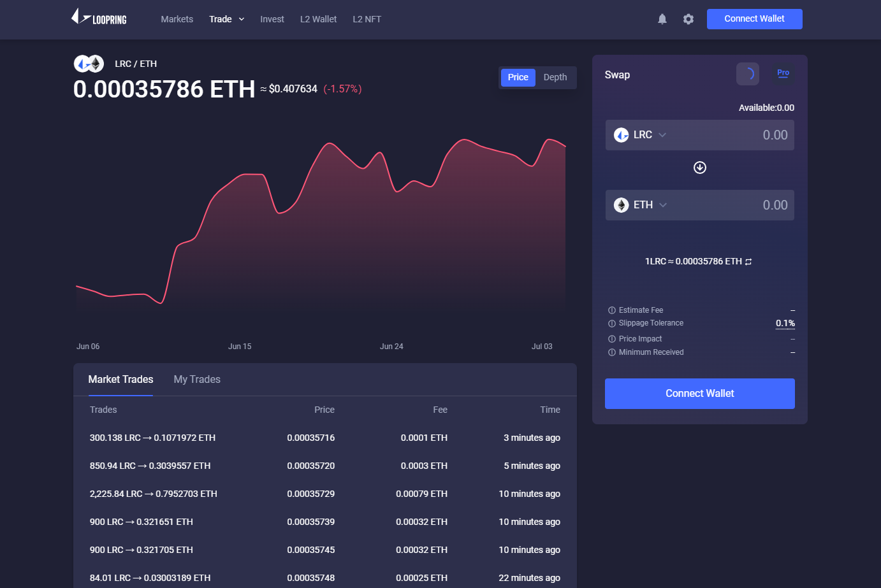Click the 84.01 LRC trade row
Viewport: 881px width, 588px height.
coord(325,578)
